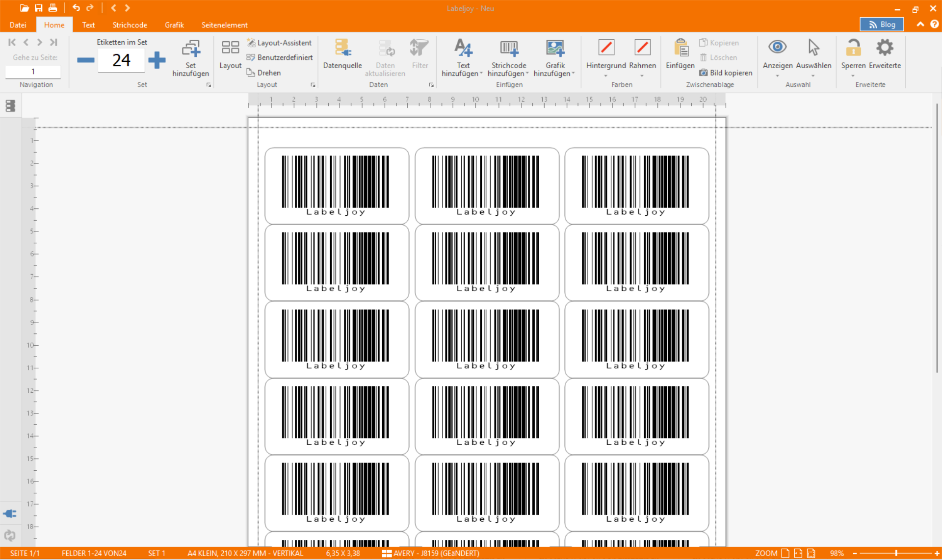Select the Text hinzufügen tool
This screenshot has width=942, height=560.
tap(462, 56)
